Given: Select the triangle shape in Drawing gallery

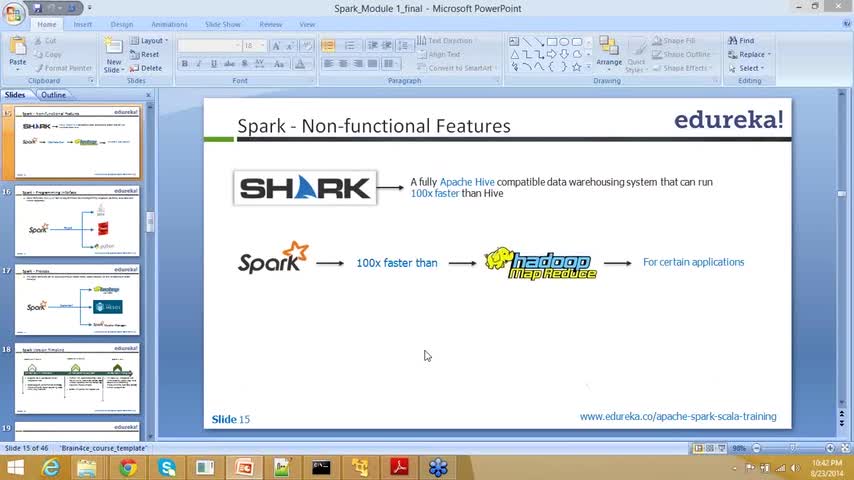Looking at the screenshot, I should [x=515, y=54].
